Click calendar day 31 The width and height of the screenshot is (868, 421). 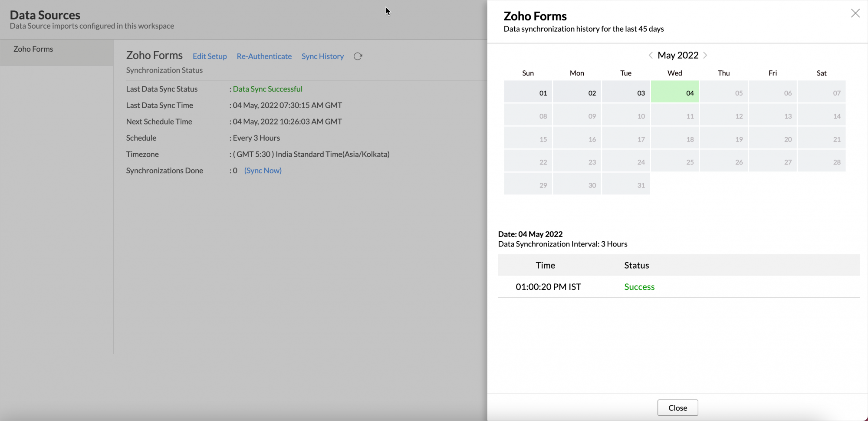click(626, 184)
